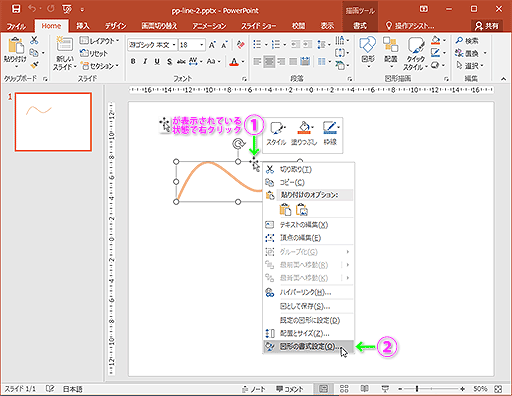
Task: Open the File (ファイル) tab
Action: coord(15,26)
